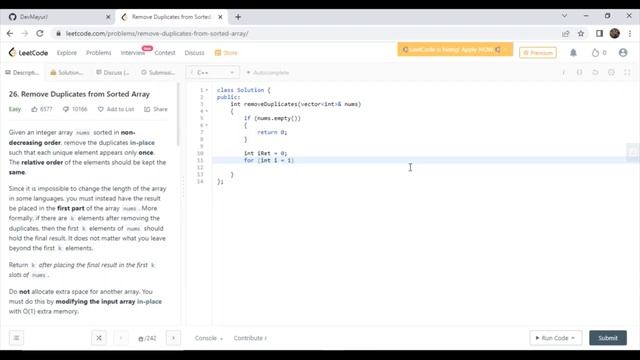640x360 pixels.
Task: Go back in browser history
Action: (10, 33)
